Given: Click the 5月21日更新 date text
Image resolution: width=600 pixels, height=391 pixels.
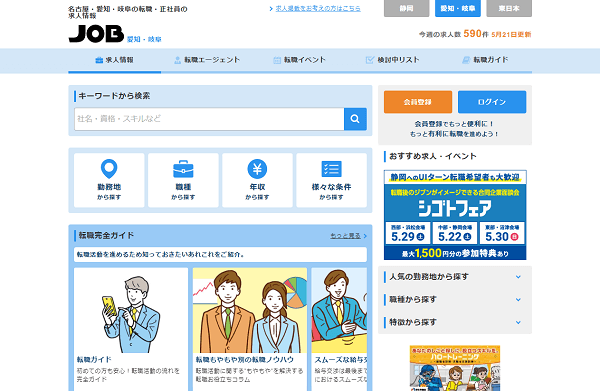Looking at the screenshot, I should point(511,34).
